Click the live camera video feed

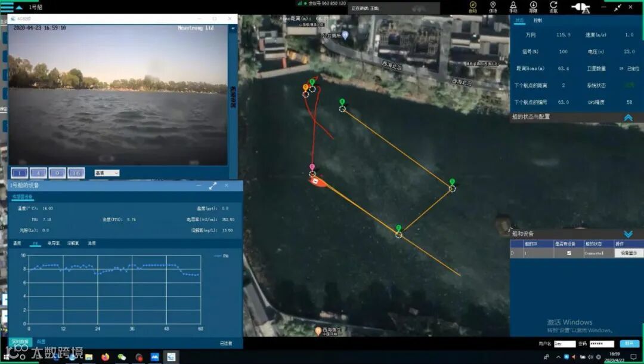tap(118, 95)
